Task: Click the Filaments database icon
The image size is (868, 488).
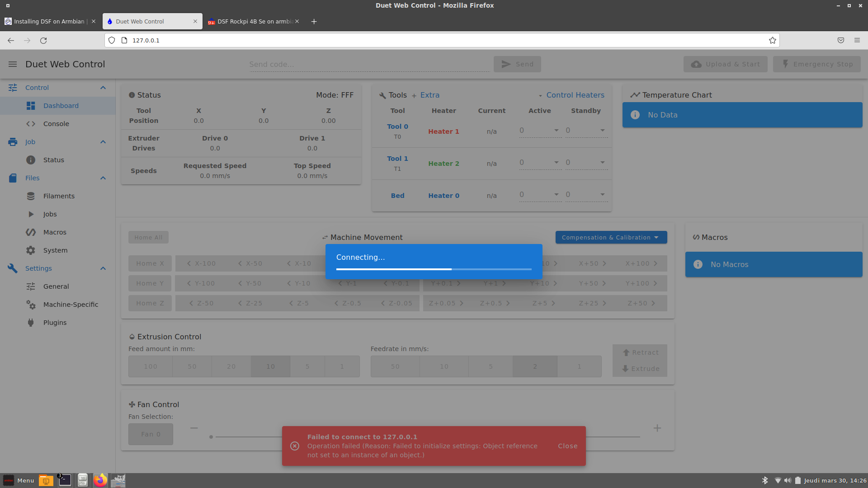Action: (31, 196)
